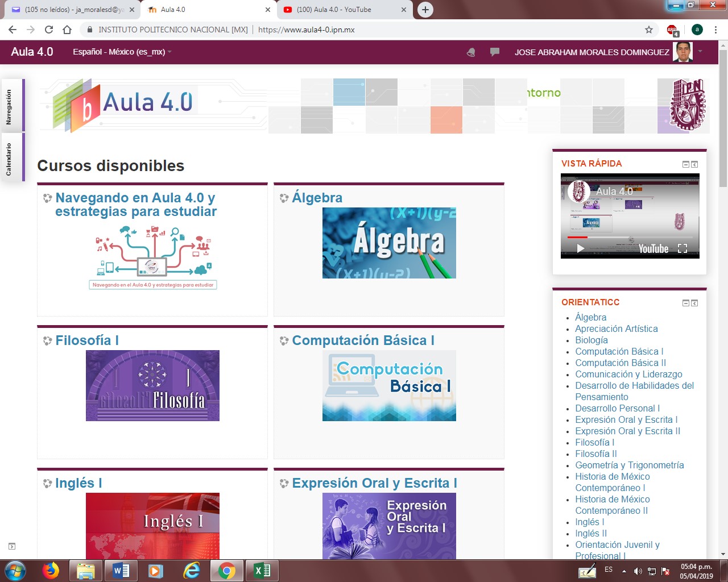The image size is (728, 582).
Task: Collapse the ORIENTATICC block
Action: click(x=686, y=303)
